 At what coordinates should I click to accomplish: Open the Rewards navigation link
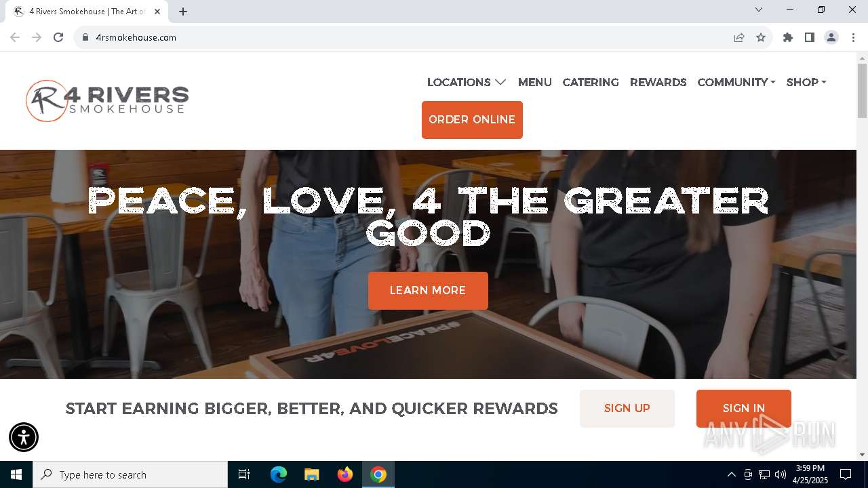pyautogui.click(x=658, y=82)
